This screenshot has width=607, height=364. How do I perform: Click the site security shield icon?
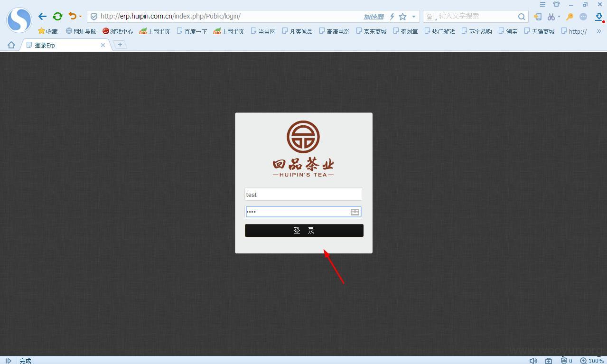point(94,16)
